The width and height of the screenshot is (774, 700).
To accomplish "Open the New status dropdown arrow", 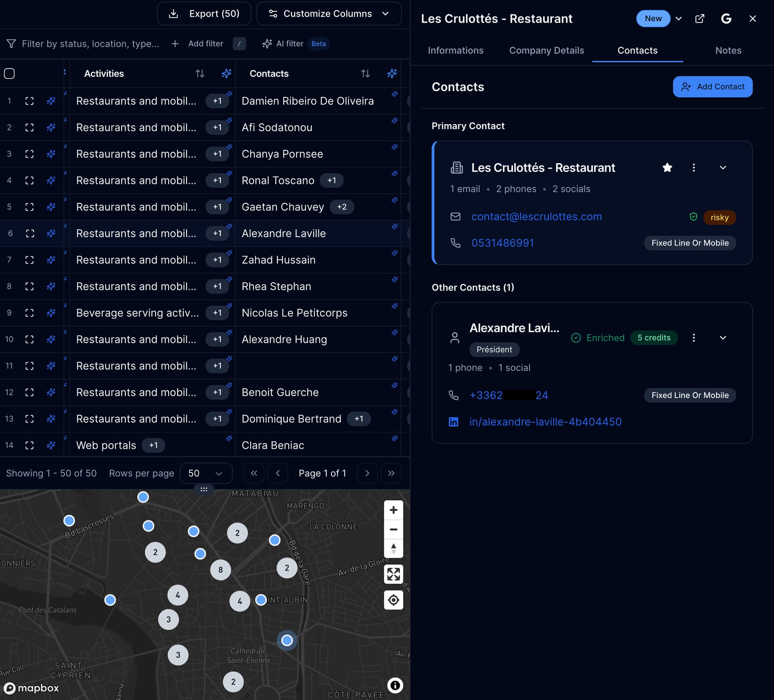I will 679,19.
